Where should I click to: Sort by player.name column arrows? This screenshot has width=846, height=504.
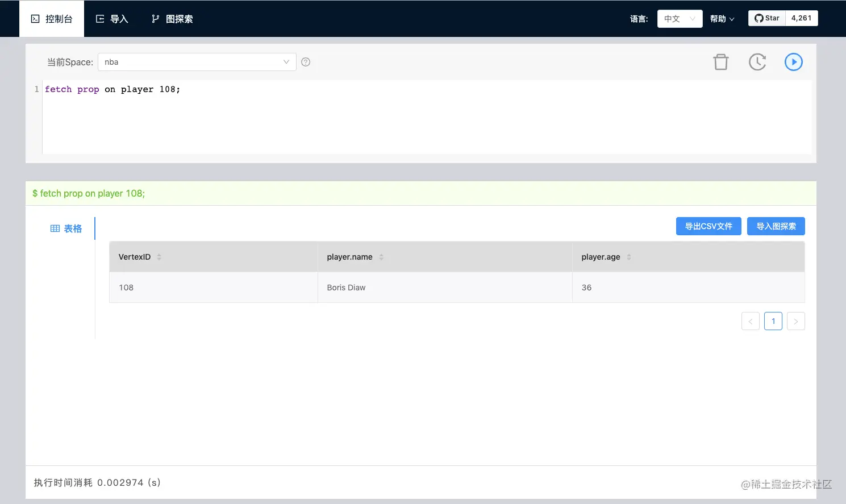point(381,257)
